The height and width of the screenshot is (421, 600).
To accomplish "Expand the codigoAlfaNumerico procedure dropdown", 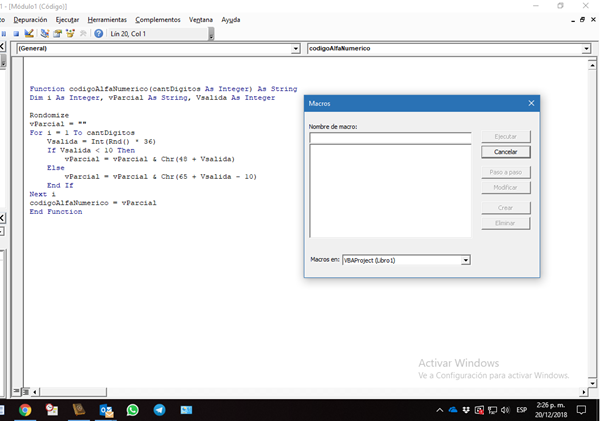I will point(585,48).
